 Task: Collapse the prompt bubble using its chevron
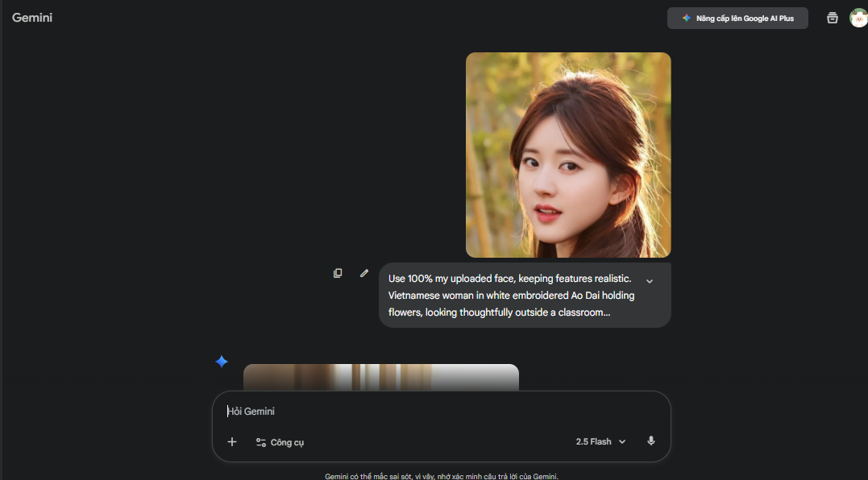coord(650,280)
